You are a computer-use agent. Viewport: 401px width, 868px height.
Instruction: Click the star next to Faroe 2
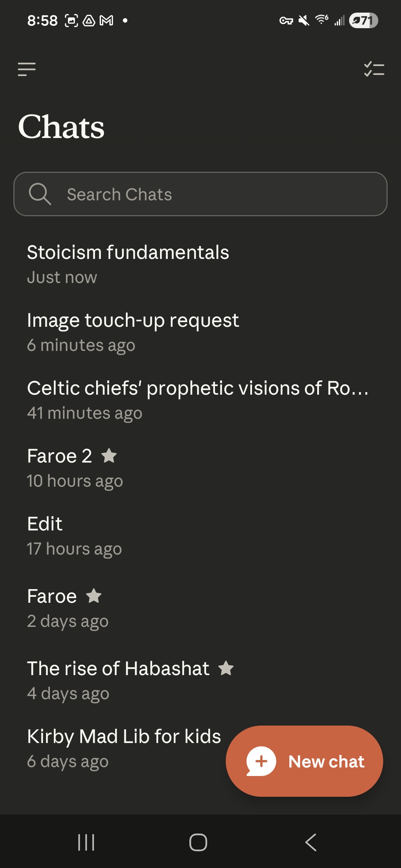point(109,456)
